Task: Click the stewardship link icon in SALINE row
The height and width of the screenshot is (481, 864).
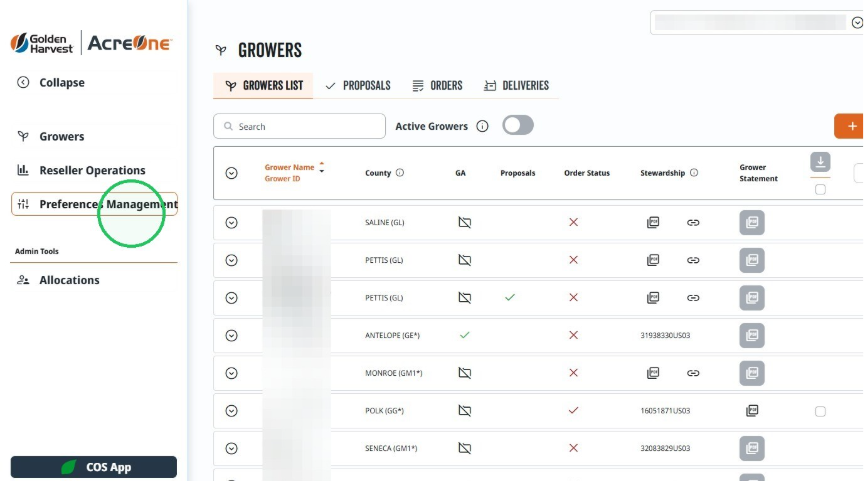Action: click(x=693, y=223)
